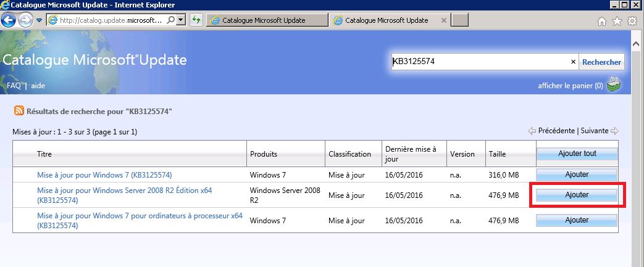Viewport: 644px width, 267px height.
Task: Open Favorites with the star icon
Action: (x=617, y=22)
